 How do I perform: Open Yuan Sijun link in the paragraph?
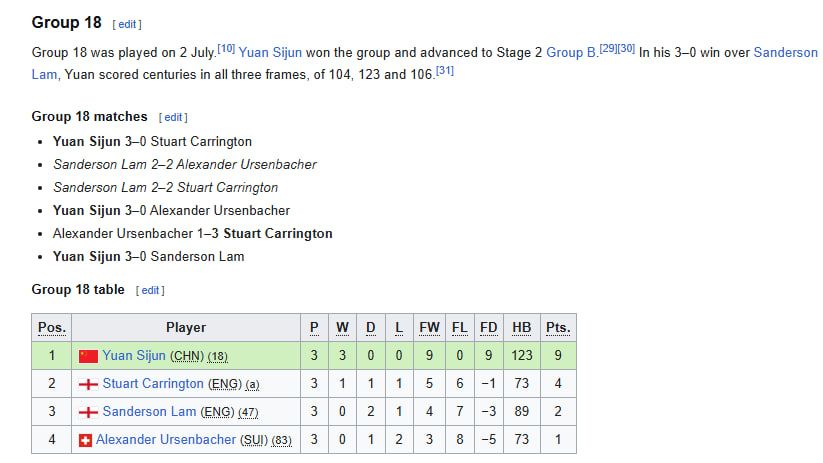(x=270, y=52)
